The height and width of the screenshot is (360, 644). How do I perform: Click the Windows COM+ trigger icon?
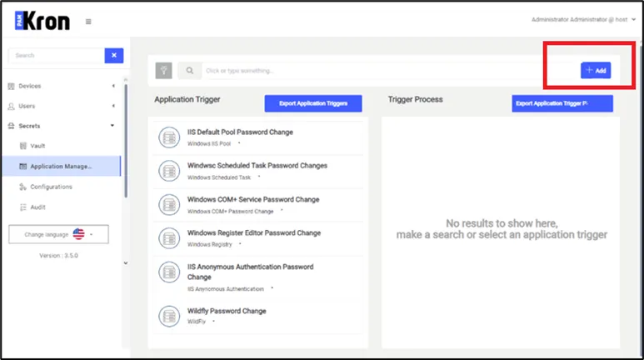click(169, 205)
